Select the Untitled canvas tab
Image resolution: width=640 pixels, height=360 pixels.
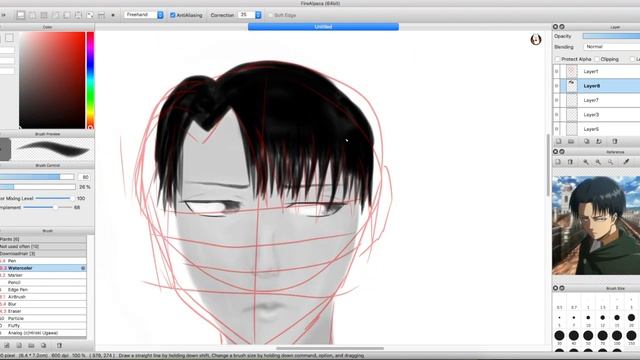coord(323,27)
